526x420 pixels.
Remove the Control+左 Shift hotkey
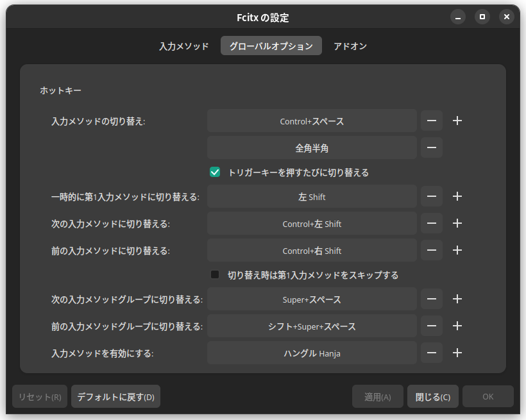(x=432, y=223)
